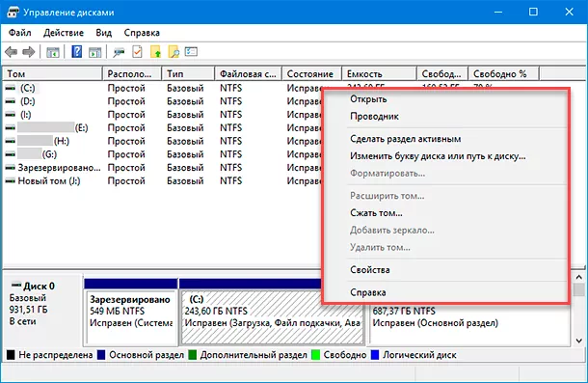588x383 pixels.
Task: Click the forward arrow toolbar icon
Action: [29, 52]
